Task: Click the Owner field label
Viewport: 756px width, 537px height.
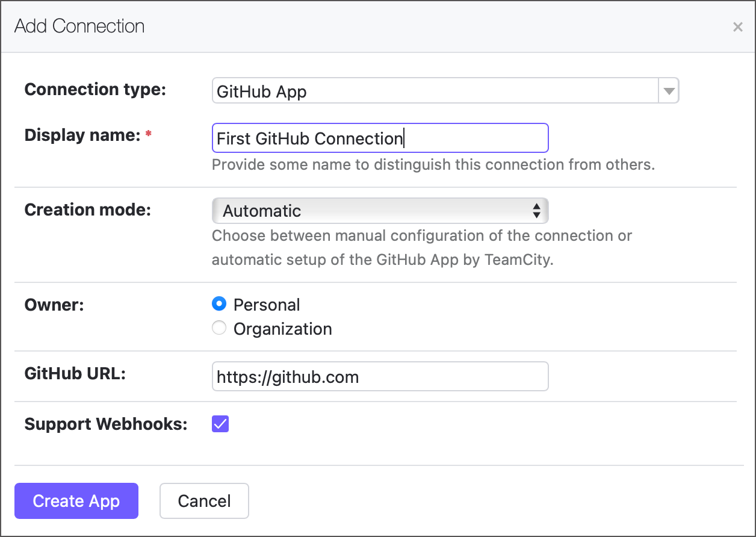Action: 54,305
